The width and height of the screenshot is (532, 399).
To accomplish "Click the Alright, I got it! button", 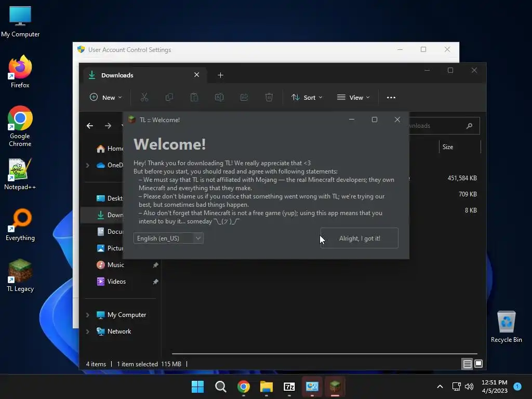I will pyautogui.click(x=360, y=238).
